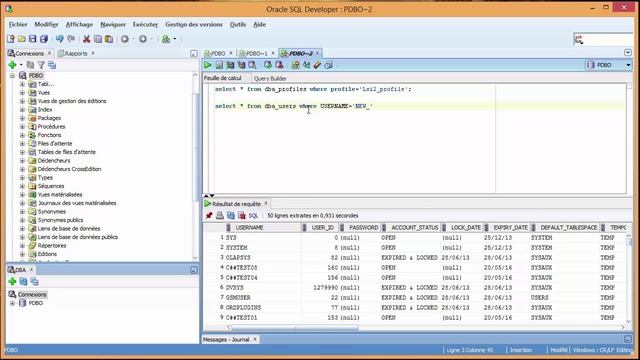The width and height of the screenshot is (640, 360).
Task: Open the editor tab list dropdown arrow
Action: click(x=628, y=53)
